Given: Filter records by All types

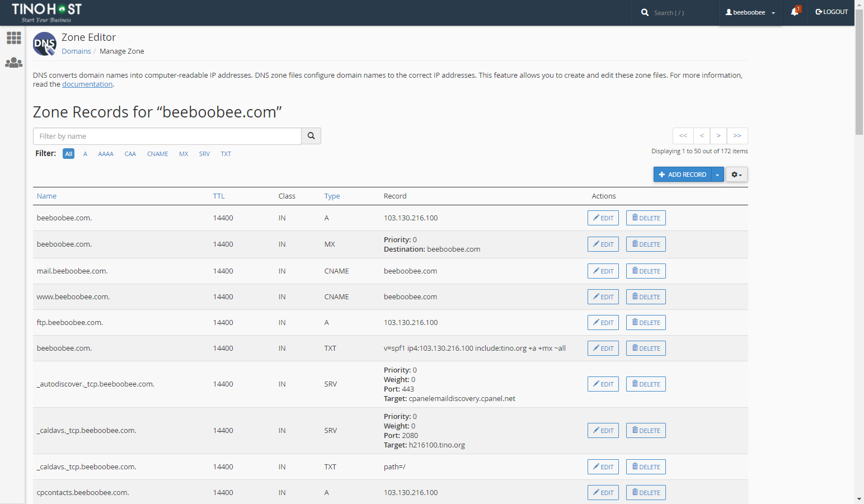Looking at the screenshot, I should (x=69, y=154).
